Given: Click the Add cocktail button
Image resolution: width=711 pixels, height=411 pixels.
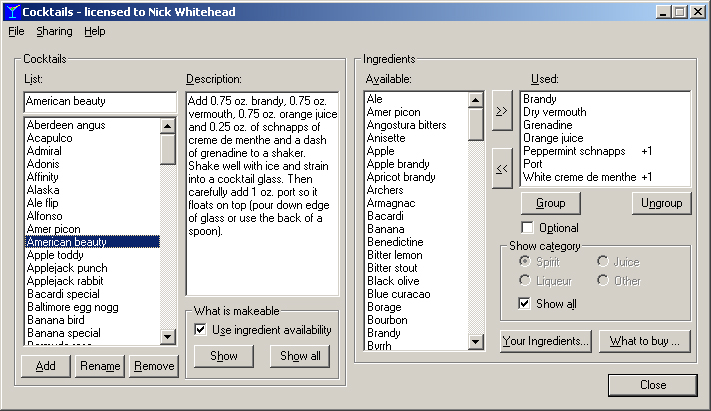Looking at the screenshot, I should (46, 366).
